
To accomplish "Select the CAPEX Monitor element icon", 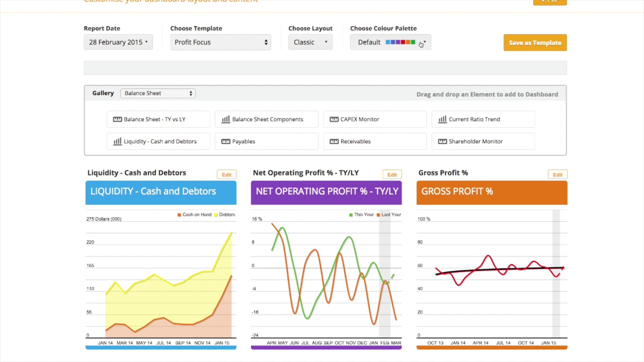I will pyautogui.click(x=334, y=119).
